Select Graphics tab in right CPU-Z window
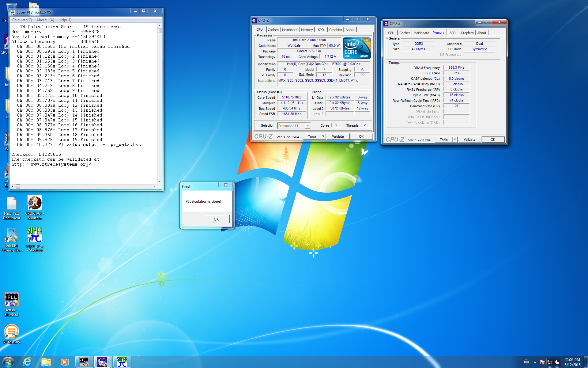The image size is (588, 368). point(467,33)
